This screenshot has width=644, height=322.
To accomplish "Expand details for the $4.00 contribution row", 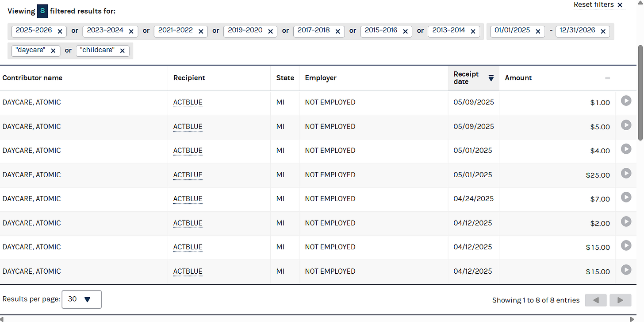I will [626, 149].
